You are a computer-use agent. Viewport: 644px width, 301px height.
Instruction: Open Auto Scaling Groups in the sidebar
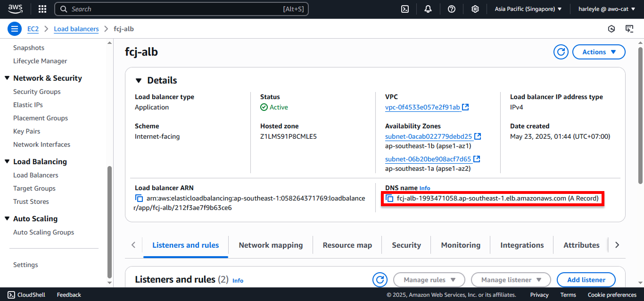point(44,232)
